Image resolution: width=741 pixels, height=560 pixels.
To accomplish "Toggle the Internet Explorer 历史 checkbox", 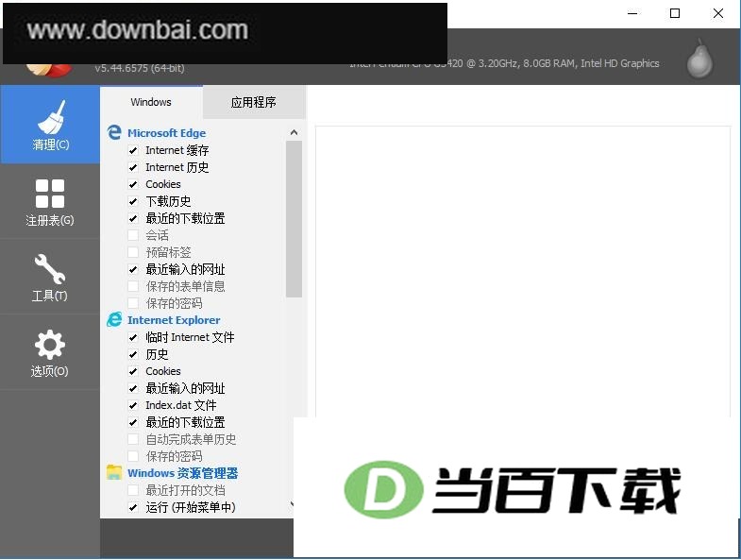I will (133, 354).
